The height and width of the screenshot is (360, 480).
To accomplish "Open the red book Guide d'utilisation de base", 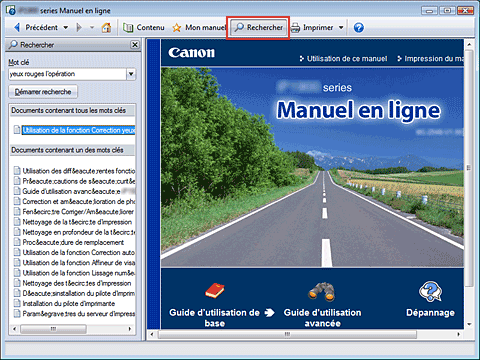I will [215, 291].
